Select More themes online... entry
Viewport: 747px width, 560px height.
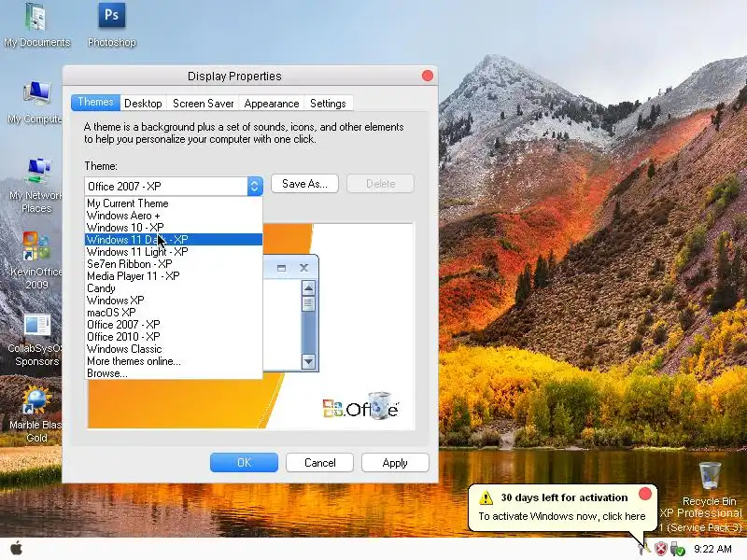coord(174,361)
